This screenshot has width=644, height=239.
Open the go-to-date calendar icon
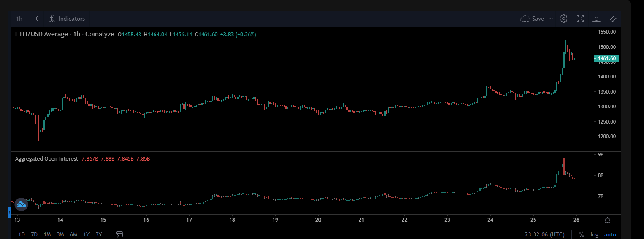tap(120, 234)
